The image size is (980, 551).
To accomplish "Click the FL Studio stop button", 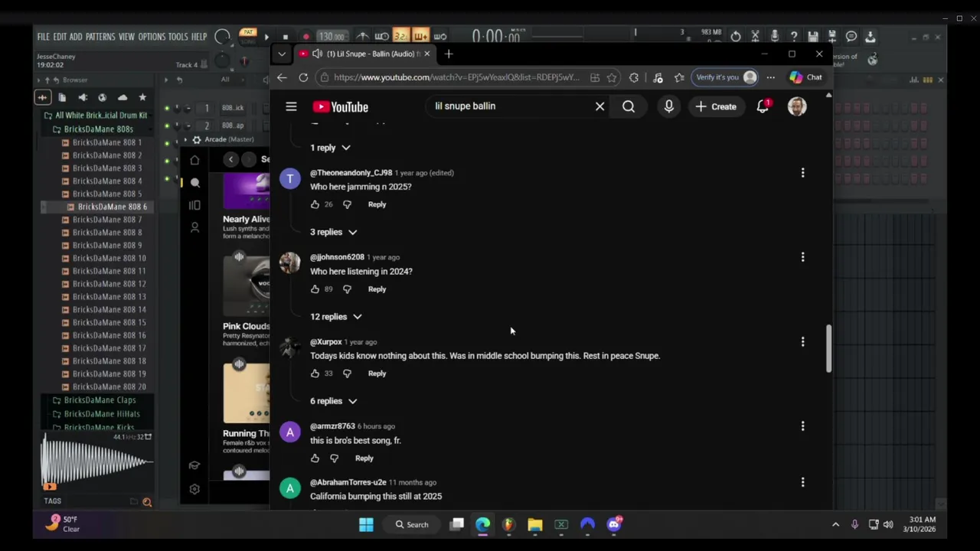I will click(x=285, y=37).
